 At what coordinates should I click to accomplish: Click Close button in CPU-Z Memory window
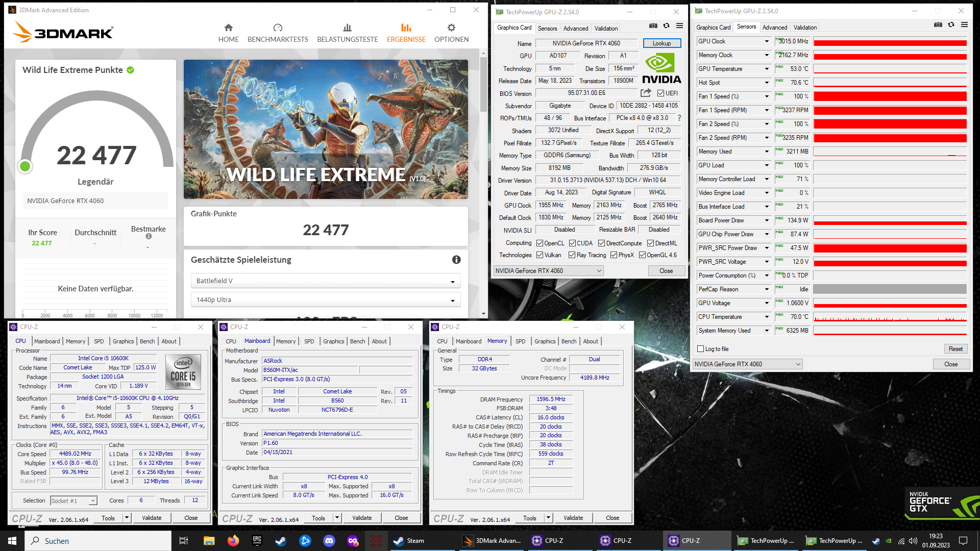pyautogui.click(x=612, y=518)
